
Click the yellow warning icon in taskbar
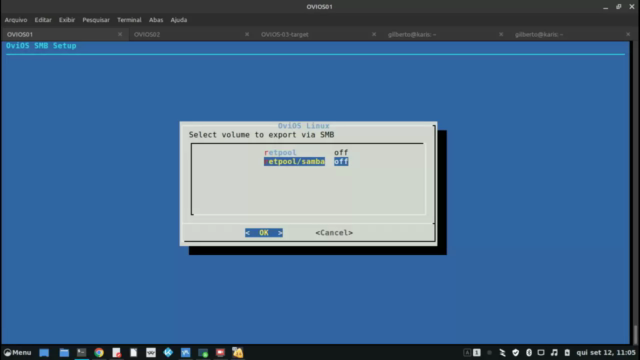pyautogui.click(x=238, y=353)
